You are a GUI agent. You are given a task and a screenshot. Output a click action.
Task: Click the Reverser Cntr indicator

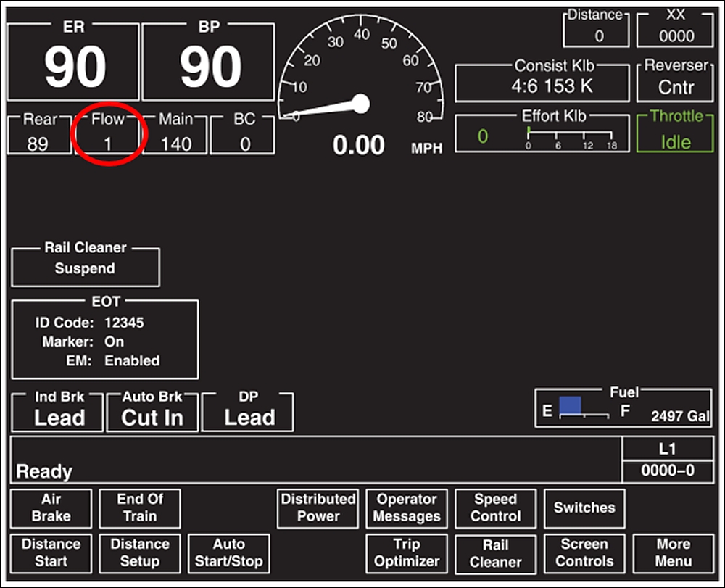676,80
